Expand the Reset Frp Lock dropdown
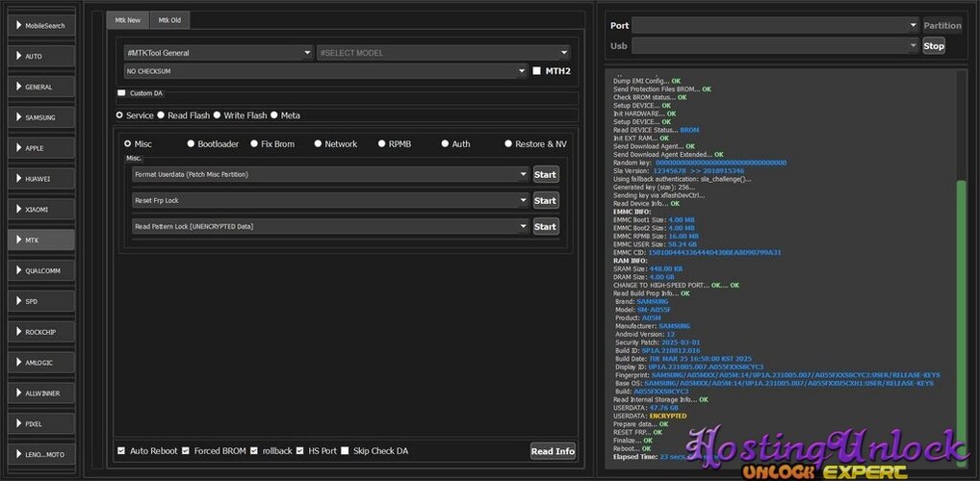The image size is (980, 481). tap(330, 200)
